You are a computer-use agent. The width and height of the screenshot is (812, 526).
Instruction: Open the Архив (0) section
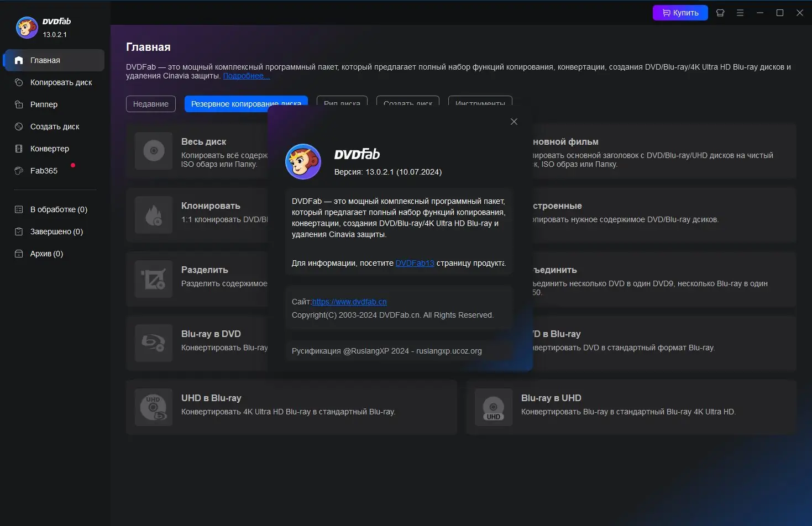click(54, 254)
